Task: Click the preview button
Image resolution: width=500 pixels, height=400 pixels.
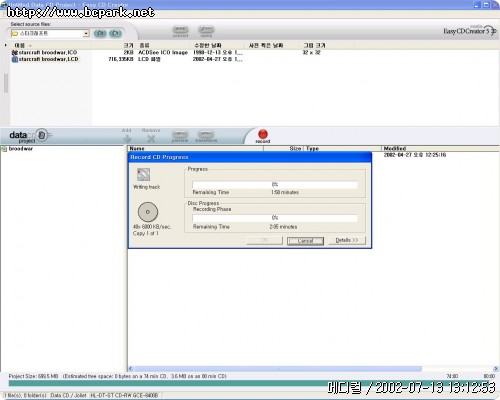Action: tap(180, 136)
